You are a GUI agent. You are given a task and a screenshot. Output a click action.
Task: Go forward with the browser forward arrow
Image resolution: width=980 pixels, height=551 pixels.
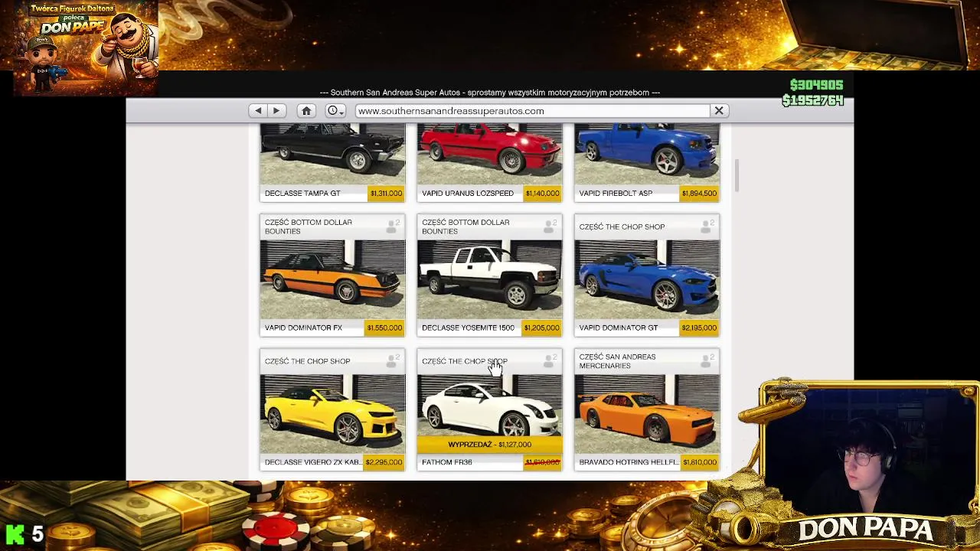coord(276,111)
